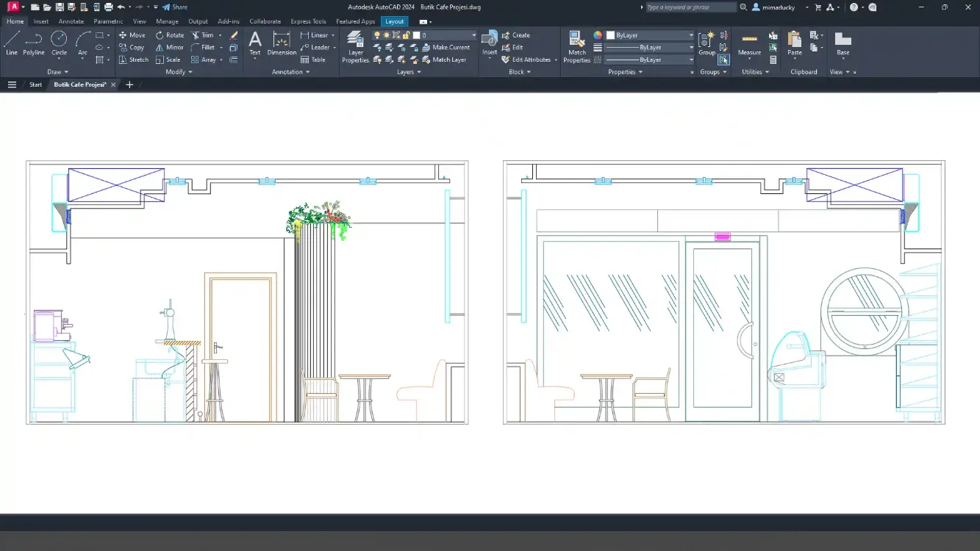Switch to the Parametric ribbon tab

(x=108, y=21)
